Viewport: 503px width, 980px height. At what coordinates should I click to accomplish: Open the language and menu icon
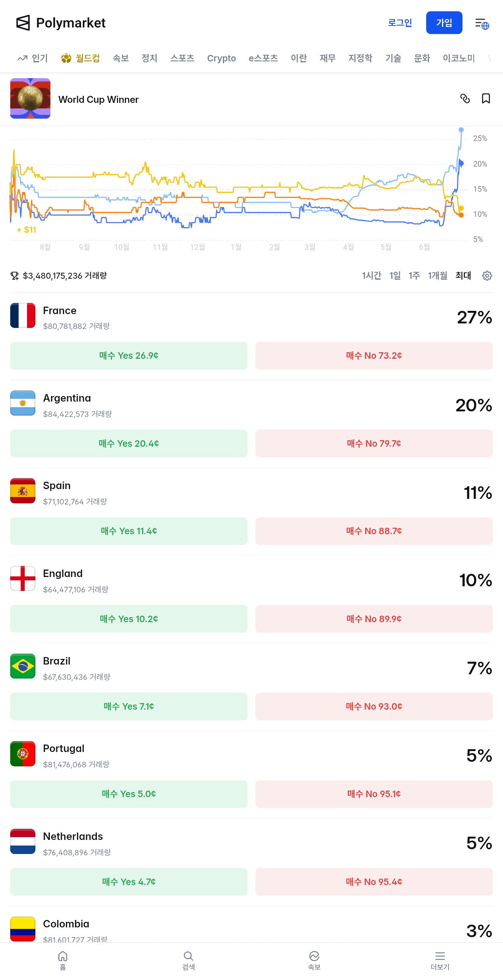pos(482,23)
